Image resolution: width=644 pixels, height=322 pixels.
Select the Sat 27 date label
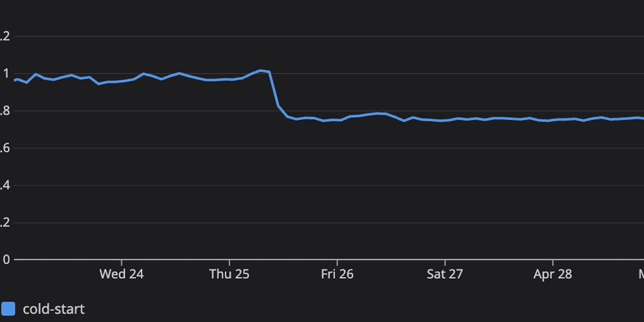click(x=445, y=274)
